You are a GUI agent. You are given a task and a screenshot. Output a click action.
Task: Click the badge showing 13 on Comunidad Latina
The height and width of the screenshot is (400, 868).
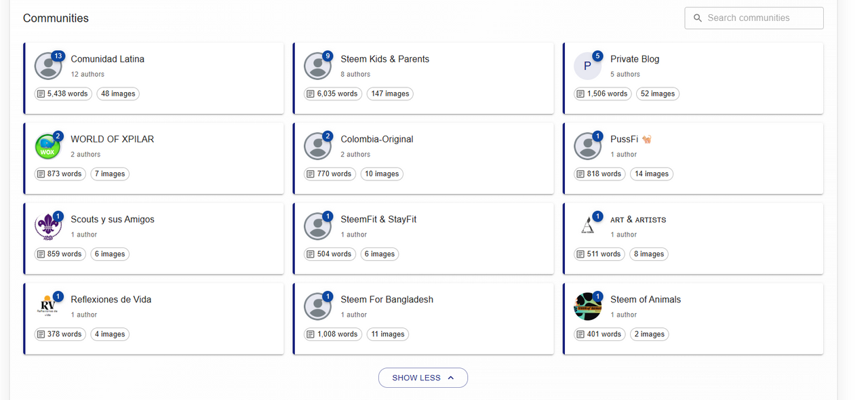58,56
